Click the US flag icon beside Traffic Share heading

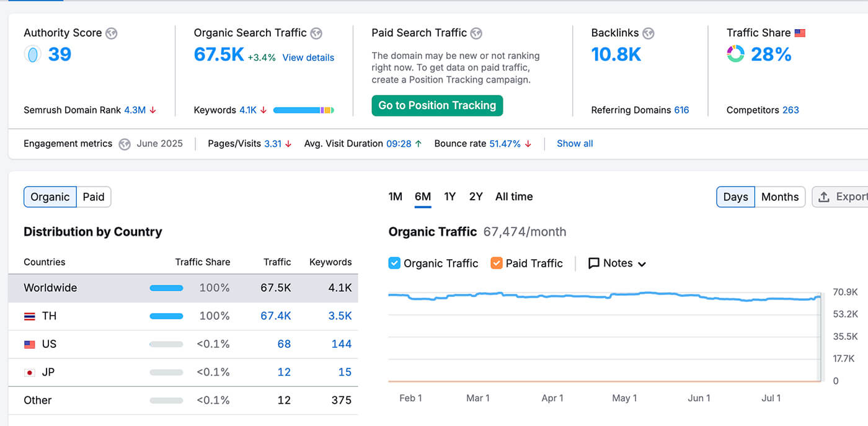coord(800,33)
